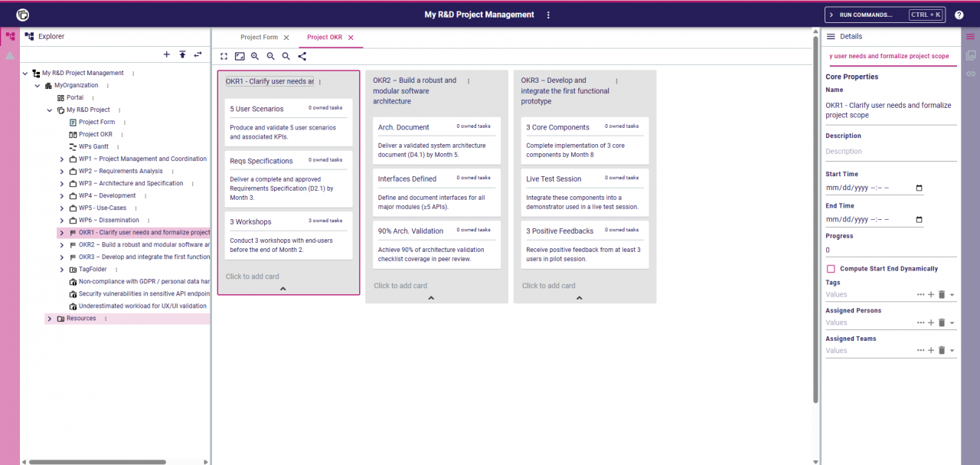
Task: Click the help question mark button
Action: pyautogui.click(x=959, y=13)
